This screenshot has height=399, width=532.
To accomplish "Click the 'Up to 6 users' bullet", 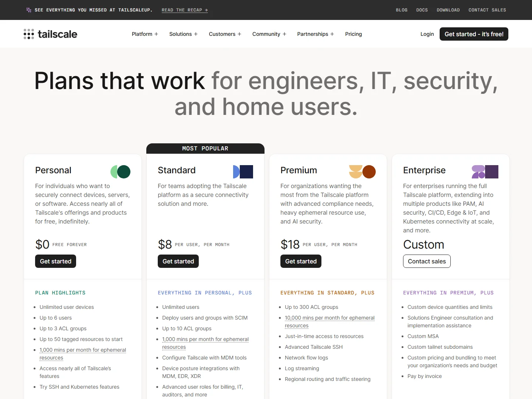I will [56, 318].
